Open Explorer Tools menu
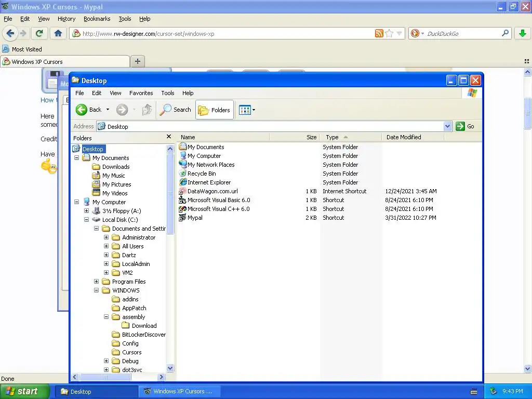 (168, 93)
